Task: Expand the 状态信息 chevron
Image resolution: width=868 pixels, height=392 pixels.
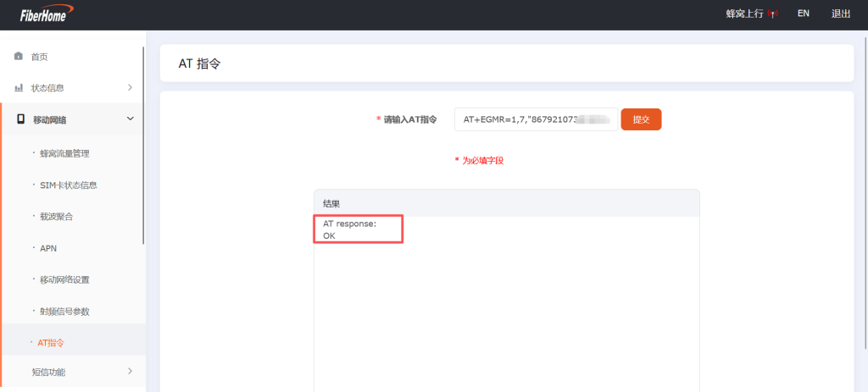Action: coord(130,87)
